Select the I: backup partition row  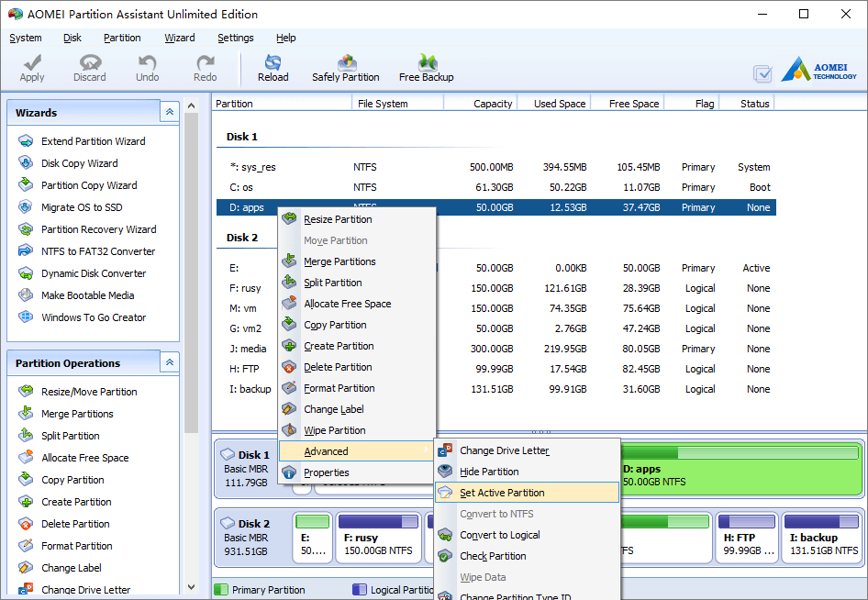[x=496, y=389]
